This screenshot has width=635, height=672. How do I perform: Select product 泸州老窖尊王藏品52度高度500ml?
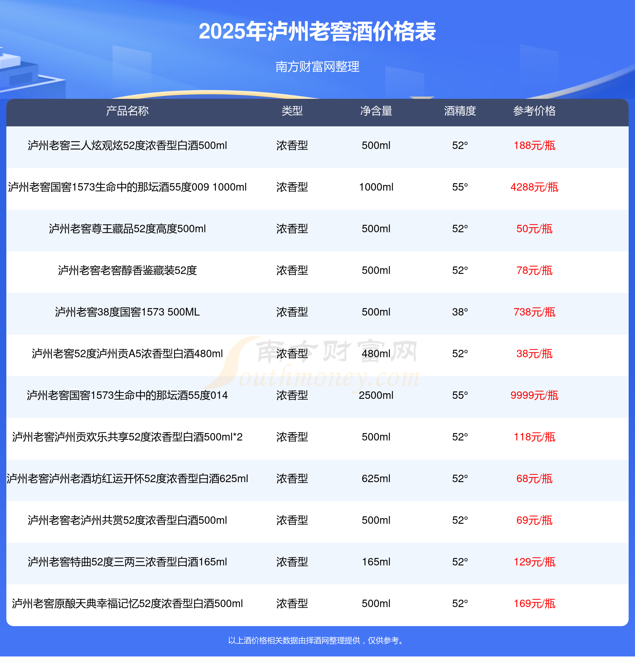127,229
